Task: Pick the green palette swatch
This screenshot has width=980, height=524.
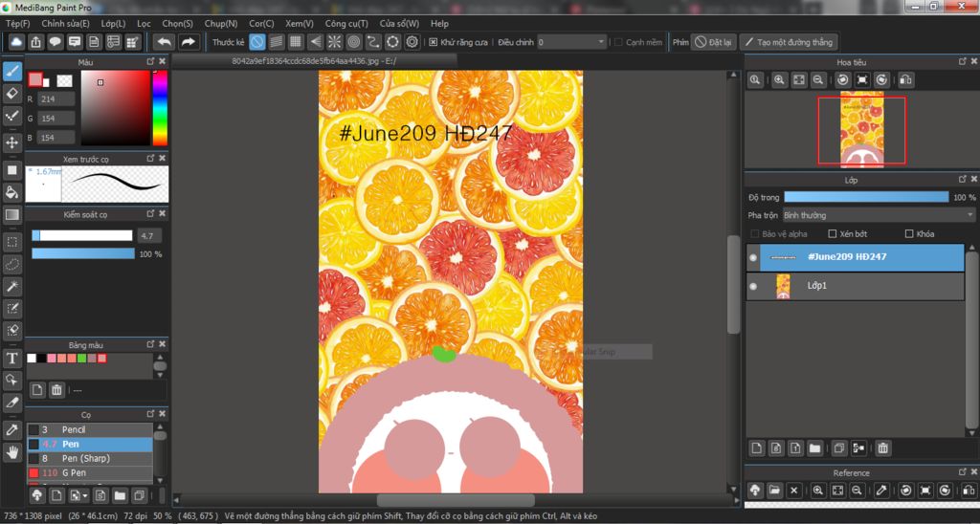Action: [x=82, y=358]
